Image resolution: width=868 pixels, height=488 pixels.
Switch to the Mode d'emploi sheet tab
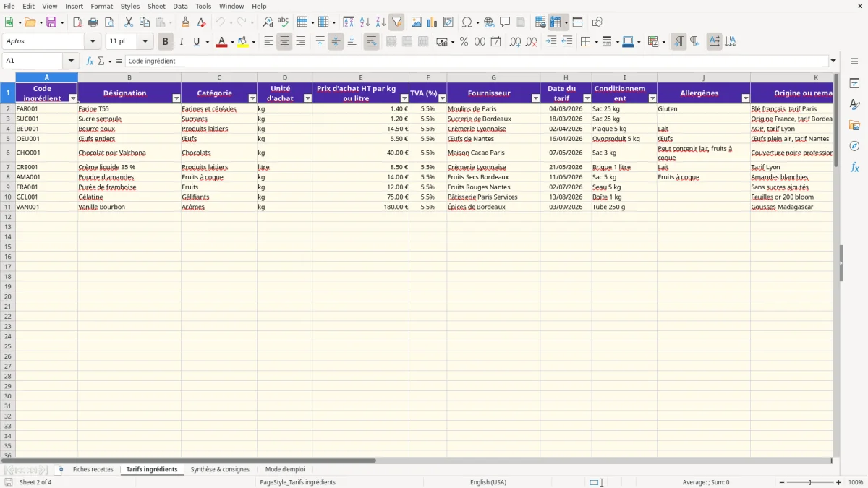coord(285,470)
